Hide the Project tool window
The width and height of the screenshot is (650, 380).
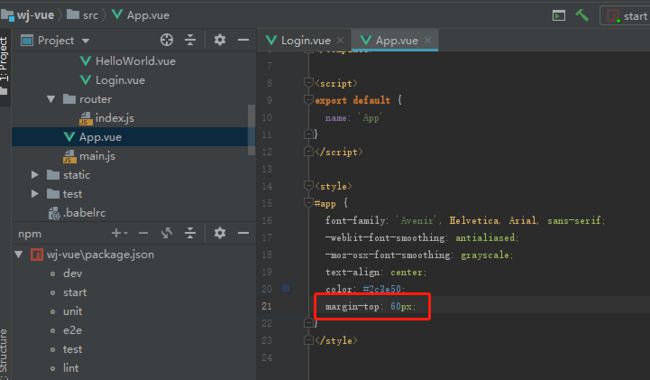243,40
